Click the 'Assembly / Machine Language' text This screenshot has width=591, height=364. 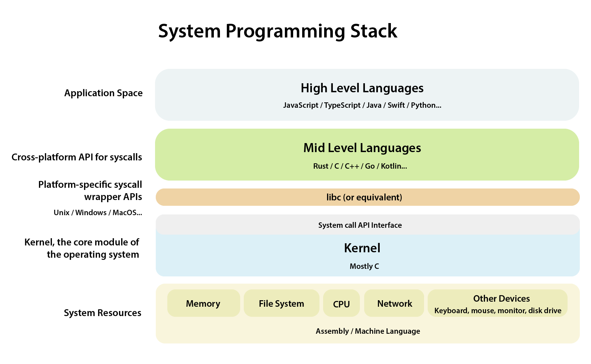[368, 331]
